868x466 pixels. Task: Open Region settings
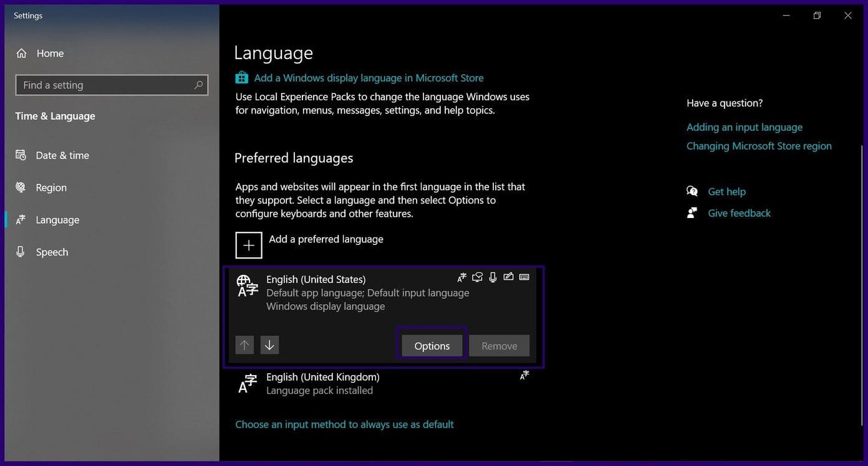[x=51, y=188]
